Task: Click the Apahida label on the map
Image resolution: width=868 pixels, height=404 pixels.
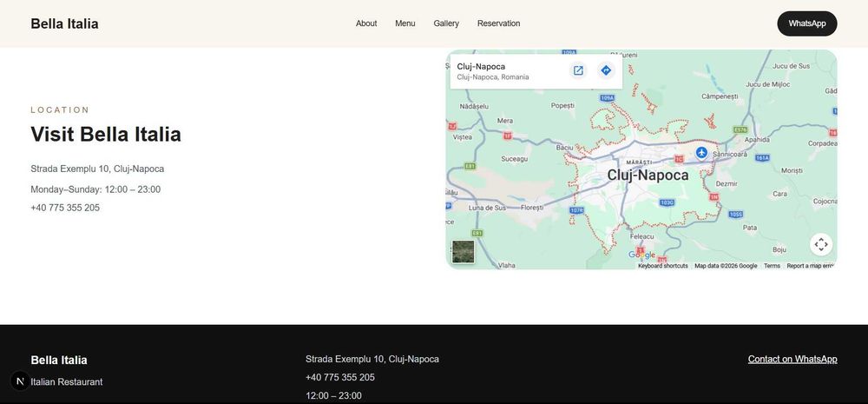Action: [x=757, y=140]
